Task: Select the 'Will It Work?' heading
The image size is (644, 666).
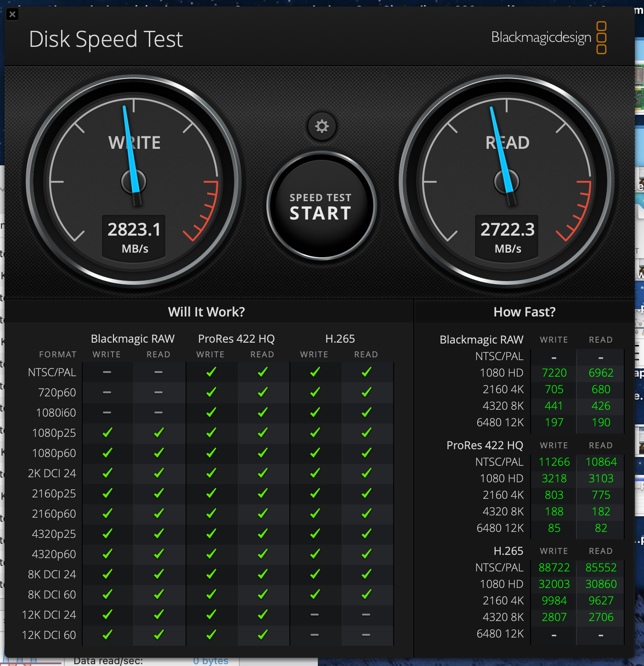Action: click(206, 312)
